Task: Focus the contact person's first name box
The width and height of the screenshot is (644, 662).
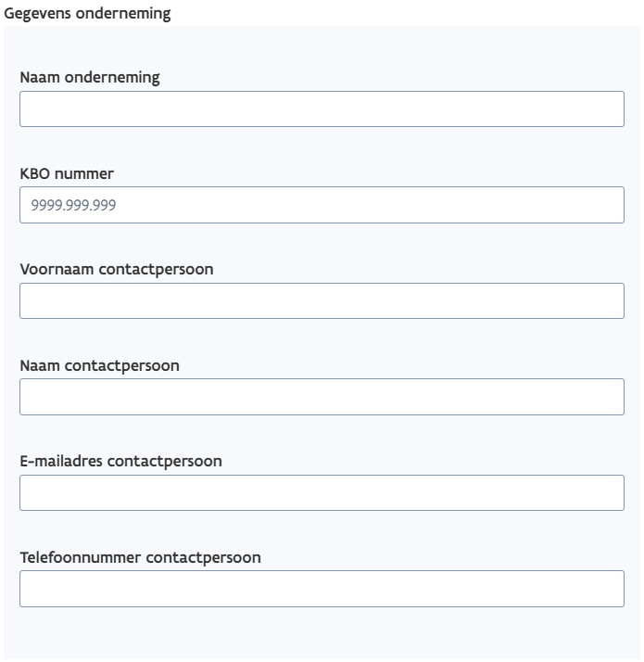Action: (322, 300)
